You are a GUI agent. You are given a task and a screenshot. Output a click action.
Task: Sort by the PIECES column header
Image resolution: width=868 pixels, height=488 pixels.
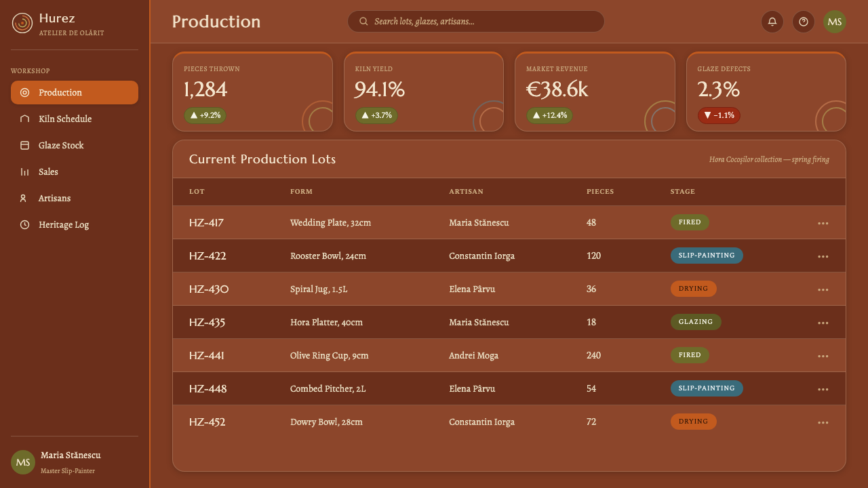[x=600, y=192]
